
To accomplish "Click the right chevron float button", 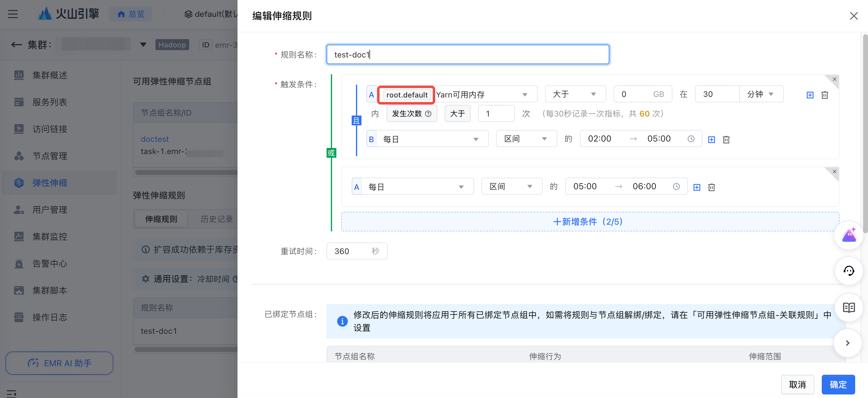I will tap(847, 343).
